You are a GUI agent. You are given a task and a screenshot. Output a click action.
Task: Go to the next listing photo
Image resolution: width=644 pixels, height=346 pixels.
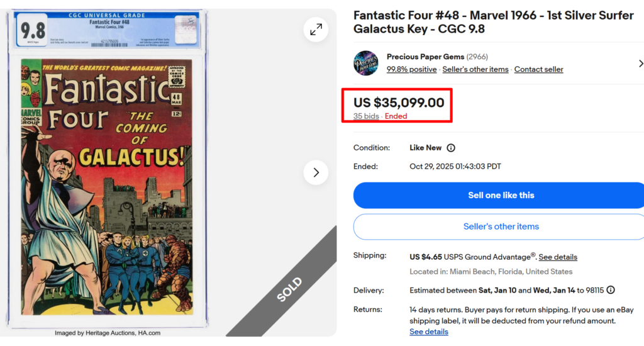click(316, 172)
